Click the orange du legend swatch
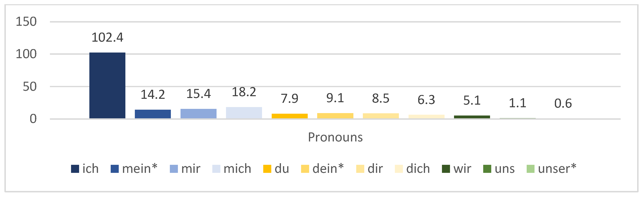This screenshot has width=644, height=197. (267, 169)
